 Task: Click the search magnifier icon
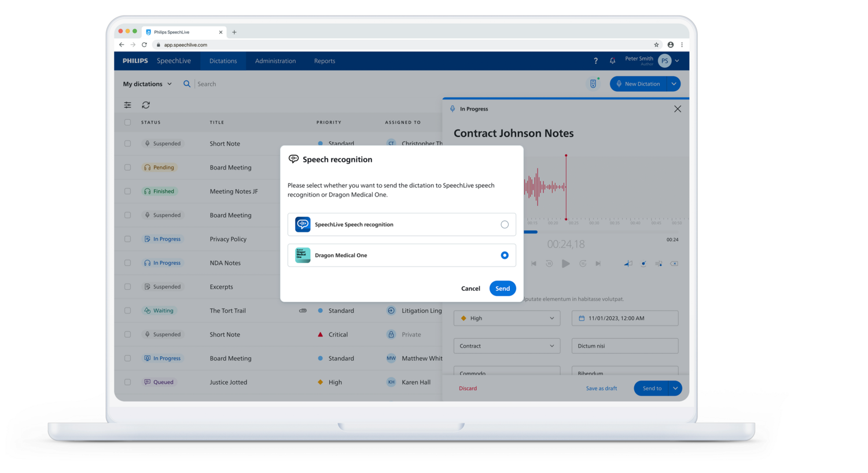(x=187, y=84)
